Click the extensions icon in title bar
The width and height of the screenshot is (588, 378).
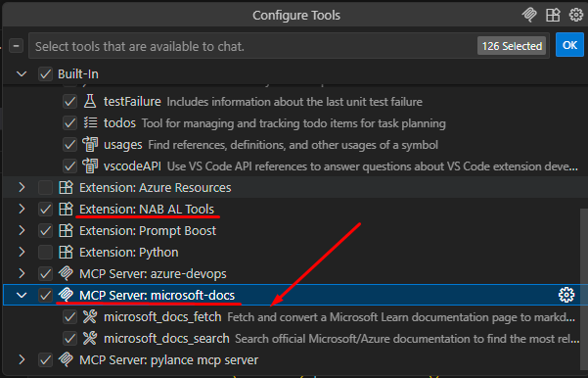(x=553, y=15)
